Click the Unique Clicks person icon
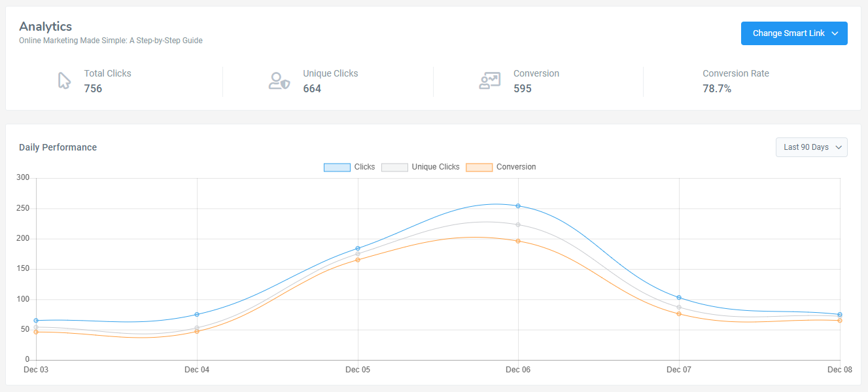The height and width of the screenshot is (392, 868). (279, 80)
